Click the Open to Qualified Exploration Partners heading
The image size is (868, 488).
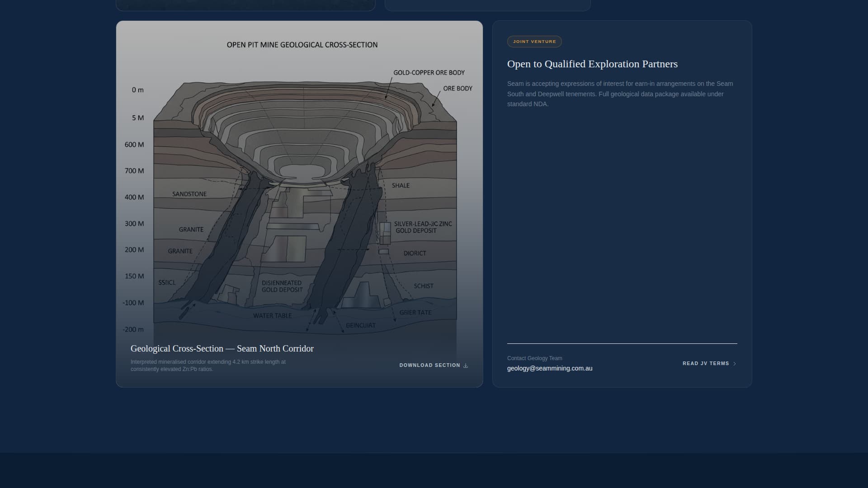[x=592, y=64]
